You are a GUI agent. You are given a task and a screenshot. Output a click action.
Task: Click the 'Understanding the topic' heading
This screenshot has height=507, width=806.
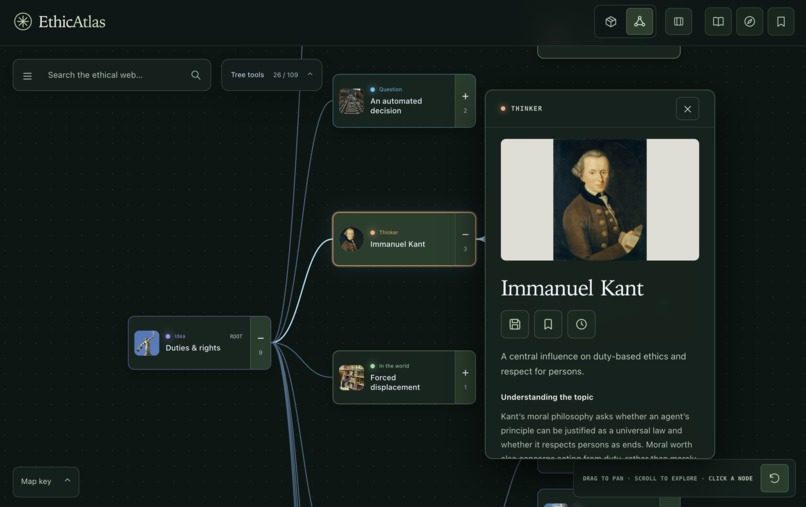547,397
